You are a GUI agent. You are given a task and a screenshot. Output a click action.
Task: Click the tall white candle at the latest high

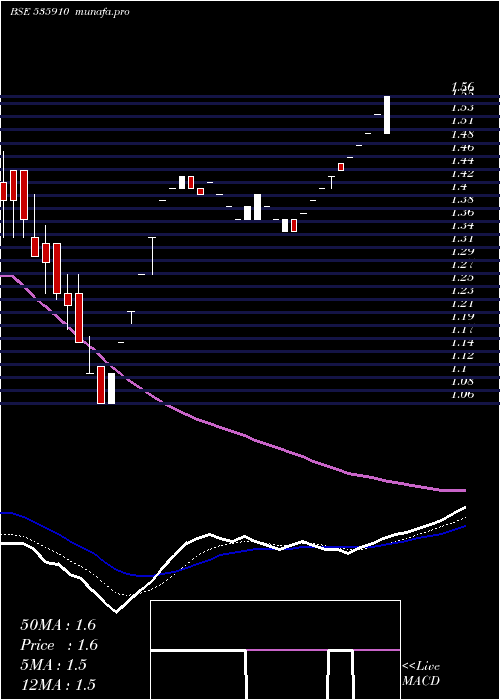coord(387,115)
